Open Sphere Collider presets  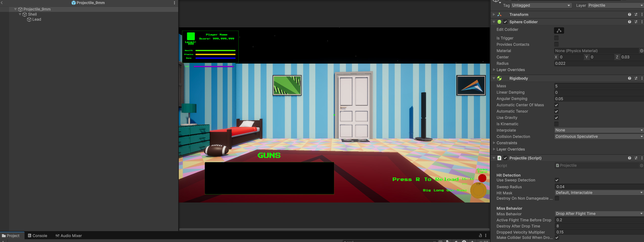click(x=636, y=22)
